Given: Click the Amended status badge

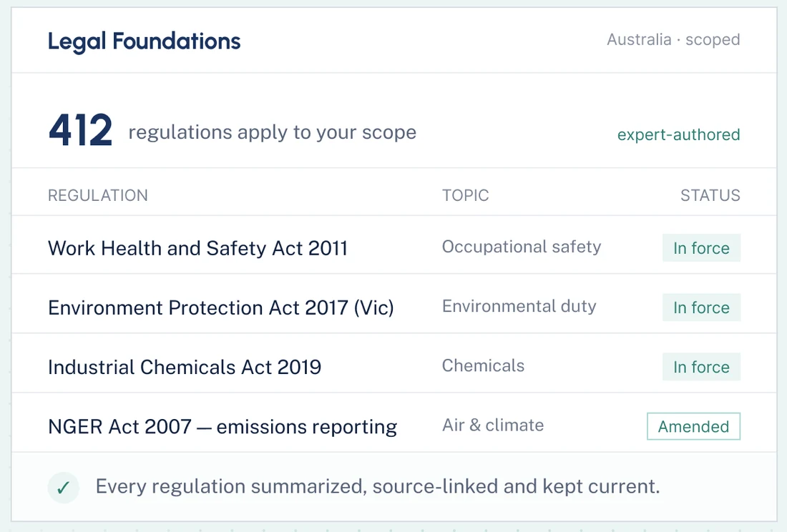Looking at the screenshot, I should point(694,426).
